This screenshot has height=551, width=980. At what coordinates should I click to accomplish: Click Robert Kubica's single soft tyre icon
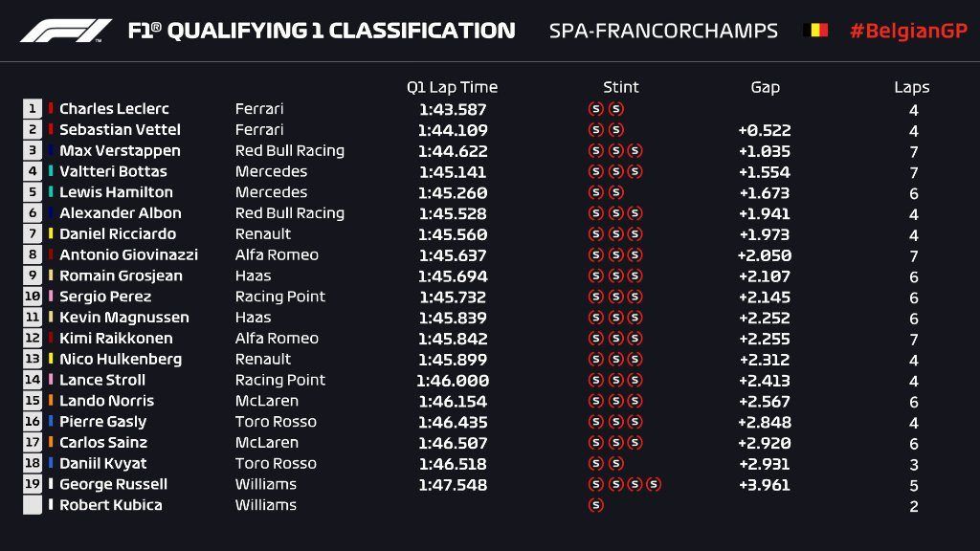[x=595, y=505]
